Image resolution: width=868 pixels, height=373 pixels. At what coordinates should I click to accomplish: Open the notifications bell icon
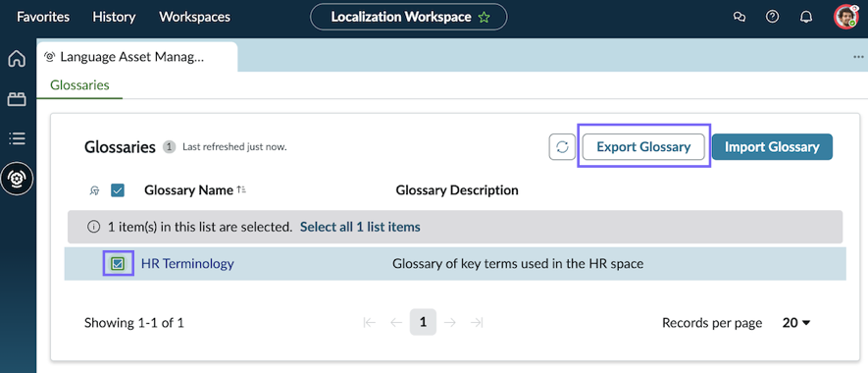point(805,18)
